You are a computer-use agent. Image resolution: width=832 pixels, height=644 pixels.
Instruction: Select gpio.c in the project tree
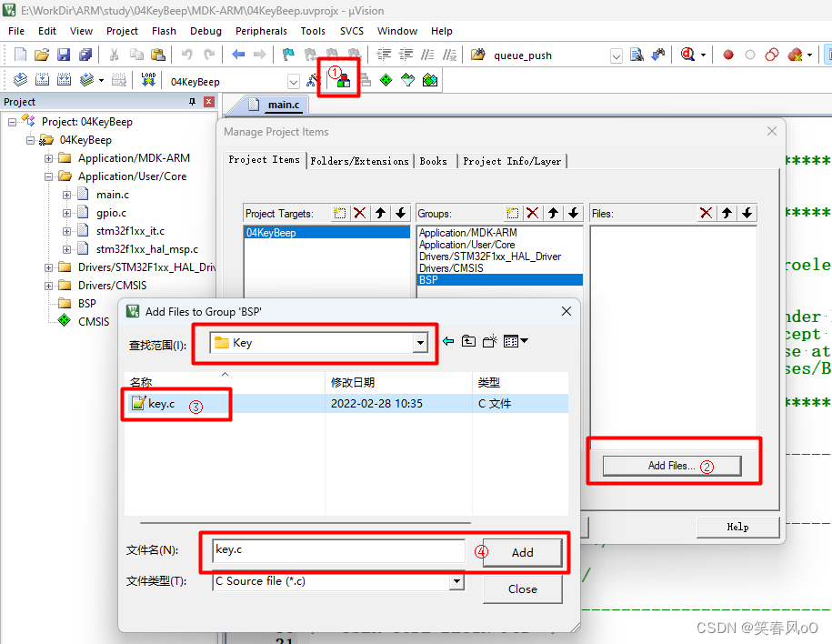tap(111, 213)
